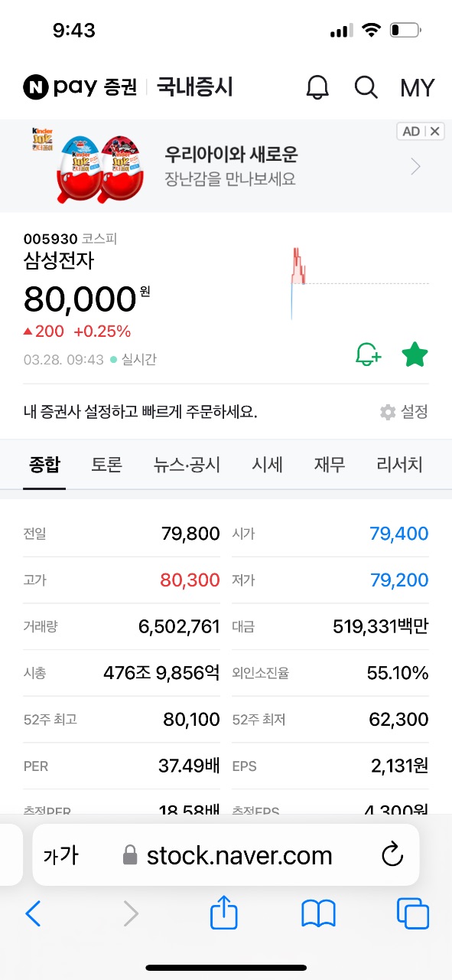Screen dimensions: 452x980
Task: Open notifications via the bell icon
Action: [x=317, y=87]
